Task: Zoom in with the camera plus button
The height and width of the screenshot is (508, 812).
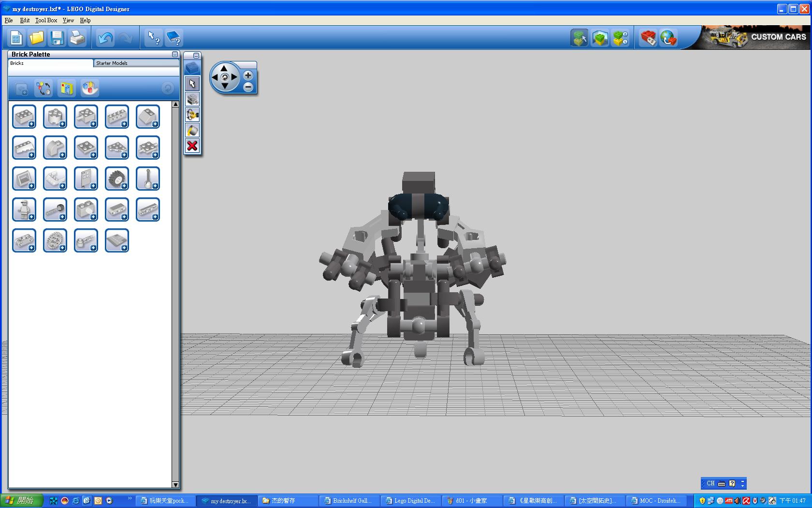Action: pyautogui.click(x=248, y=75)
